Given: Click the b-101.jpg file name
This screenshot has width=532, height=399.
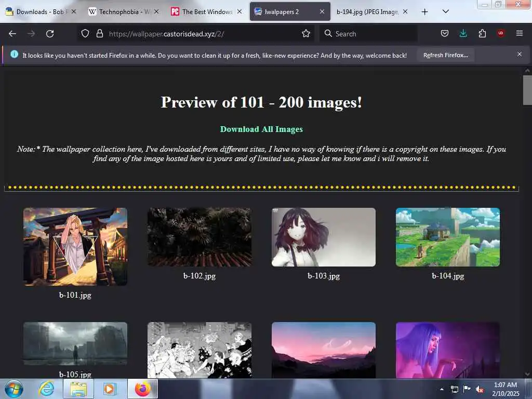Looking at the screenshot, I should (x=75, y=295).
